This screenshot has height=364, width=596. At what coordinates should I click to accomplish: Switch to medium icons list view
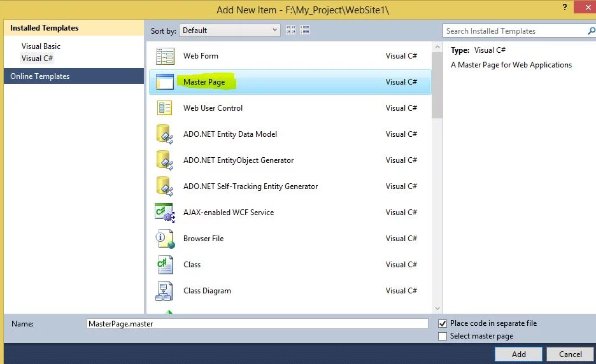click(x=304, y=31)
